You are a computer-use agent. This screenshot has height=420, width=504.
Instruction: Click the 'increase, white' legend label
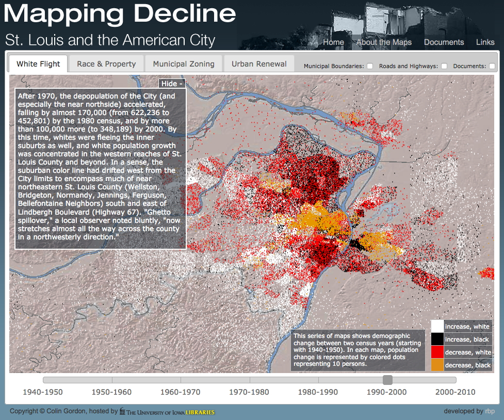[467, 327]
